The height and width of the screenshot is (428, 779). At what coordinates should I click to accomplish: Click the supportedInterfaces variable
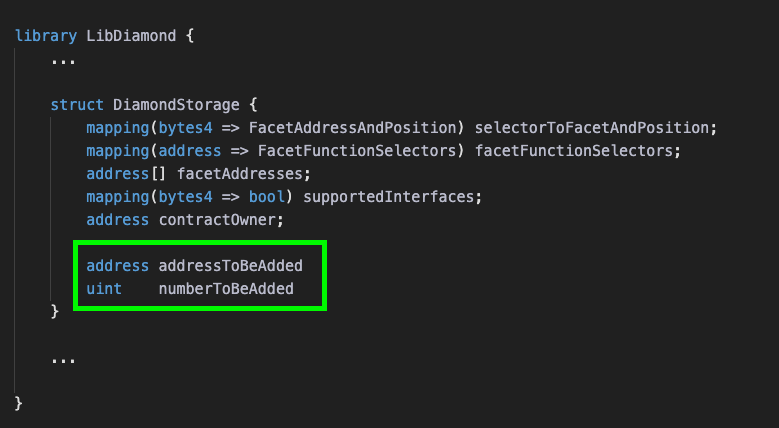(389, 197)
